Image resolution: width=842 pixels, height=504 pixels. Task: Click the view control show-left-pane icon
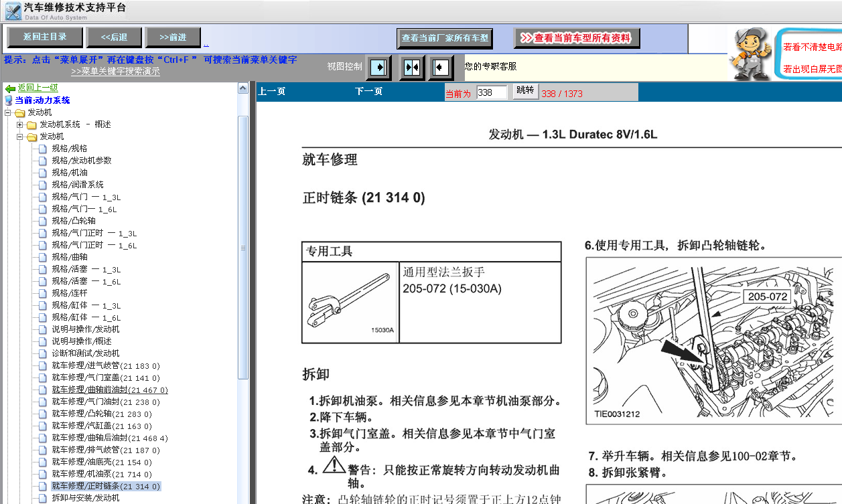pyautogui.click(x=440, y=68)
